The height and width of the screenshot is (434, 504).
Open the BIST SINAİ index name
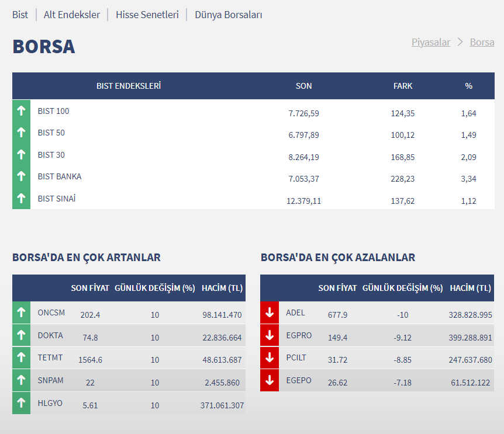57,199
